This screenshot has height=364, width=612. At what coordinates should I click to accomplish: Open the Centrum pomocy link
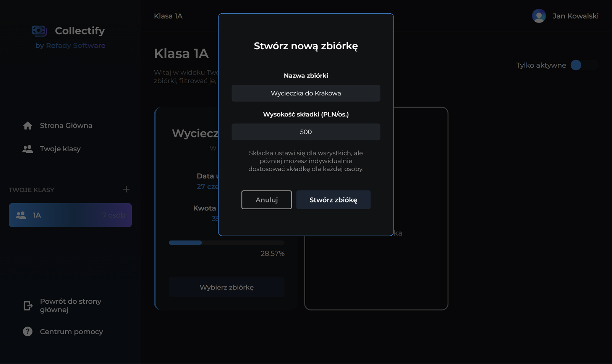(71, 332)
